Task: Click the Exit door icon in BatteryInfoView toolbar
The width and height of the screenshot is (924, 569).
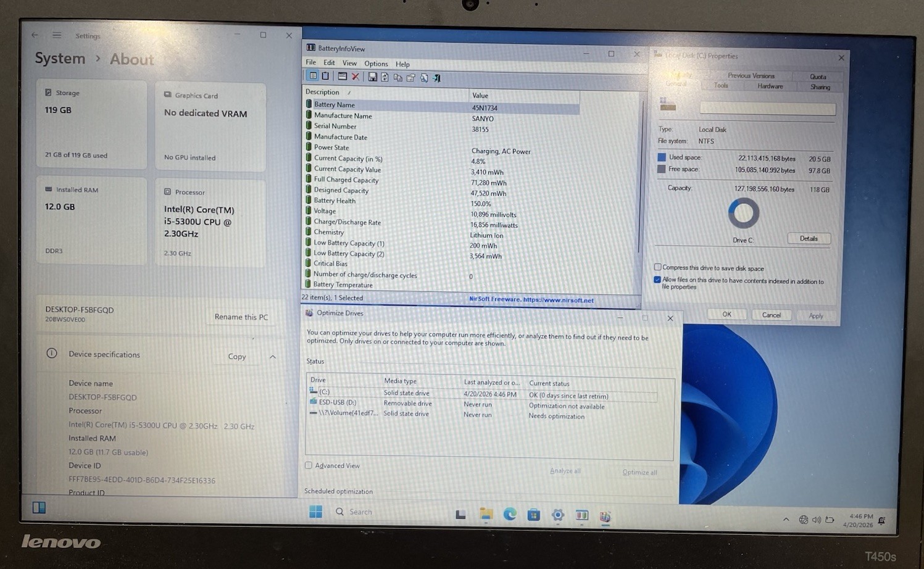Action: pos(437,78)
